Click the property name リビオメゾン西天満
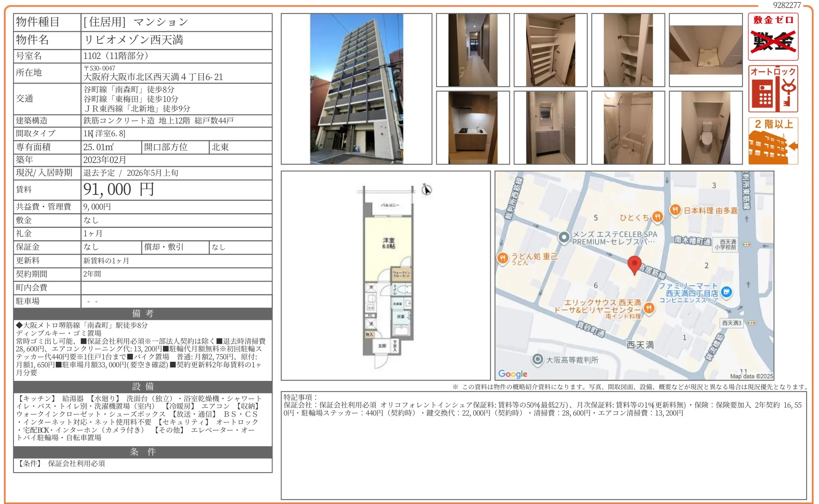The width and height of the screenshot is (819, 504). coord(133,40)
